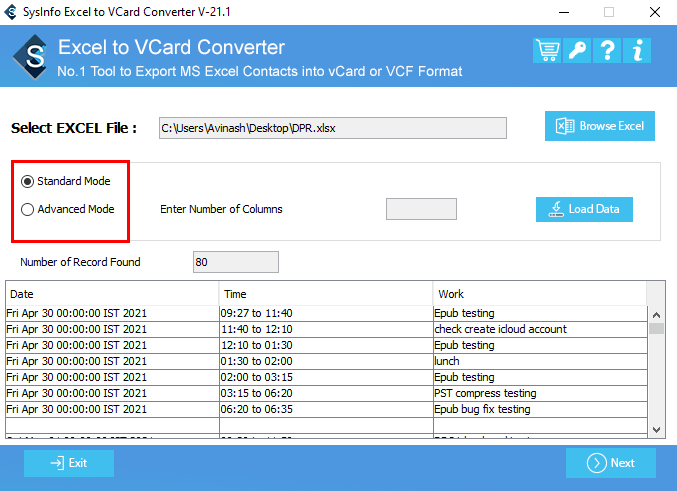Screen dimensions: 677x491
Task: Select the 'check create icloud account' cell
Action: point(540,329)
